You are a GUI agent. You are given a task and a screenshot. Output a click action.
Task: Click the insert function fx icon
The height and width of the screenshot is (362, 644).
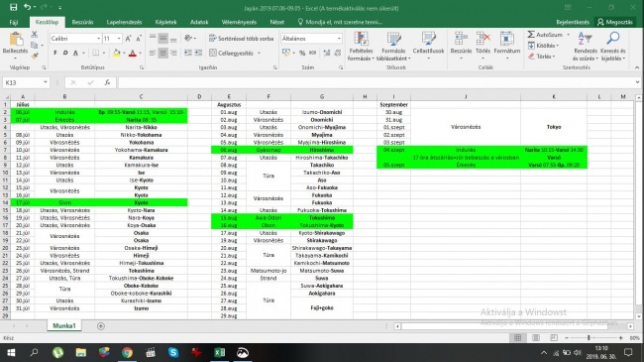click(107, 82)
